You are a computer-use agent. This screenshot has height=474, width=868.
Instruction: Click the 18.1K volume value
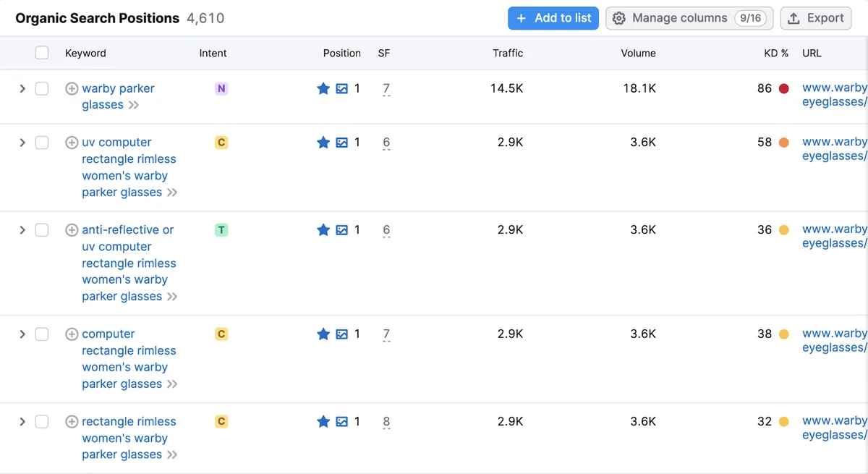point(639,89)
